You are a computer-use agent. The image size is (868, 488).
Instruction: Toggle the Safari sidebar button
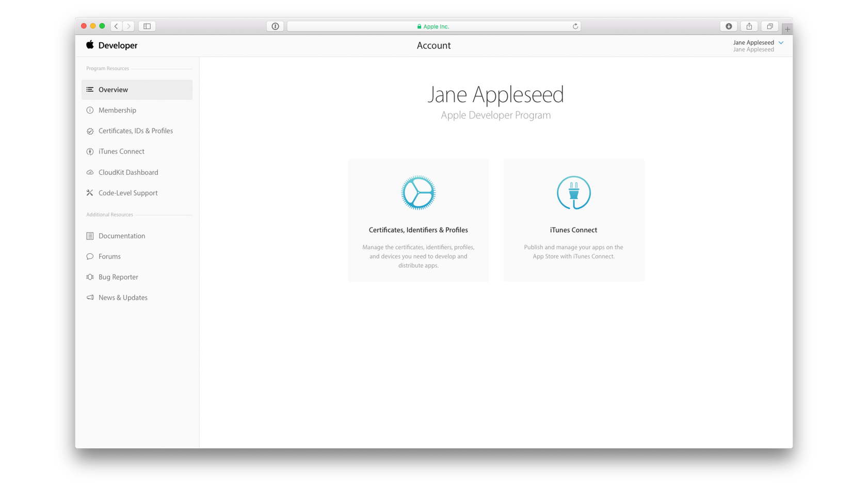click(x=147, y=26)
